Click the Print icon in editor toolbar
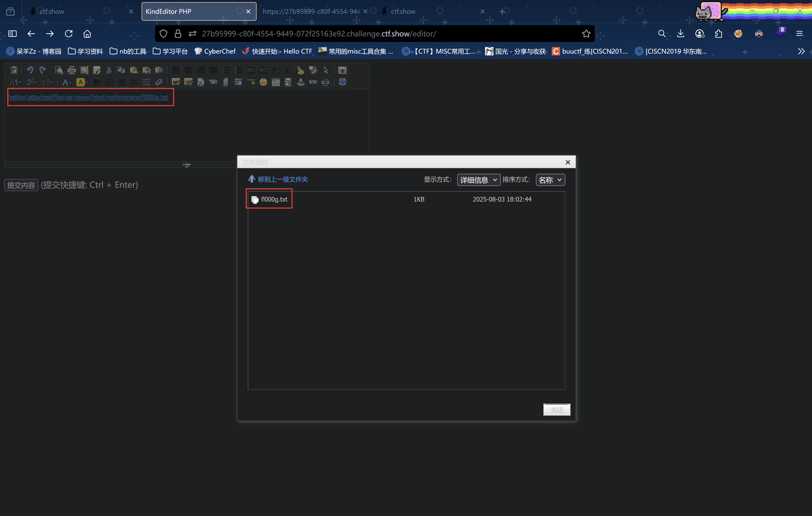The image size is (812, 516). pos(72,70)
